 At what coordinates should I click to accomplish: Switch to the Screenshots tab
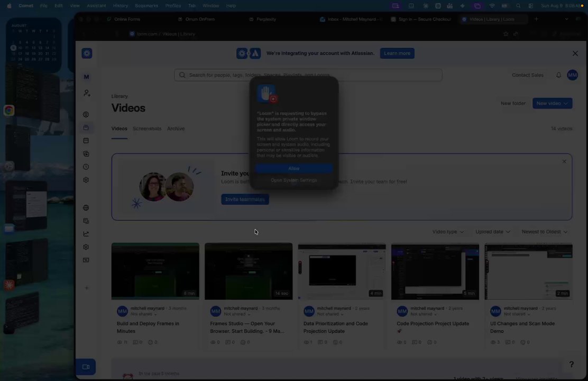pyautogui.click(x=147, y=129)
